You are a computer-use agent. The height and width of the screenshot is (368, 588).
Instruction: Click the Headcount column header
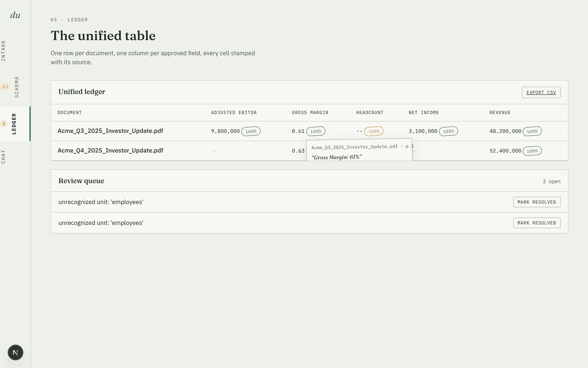[370, 112]
